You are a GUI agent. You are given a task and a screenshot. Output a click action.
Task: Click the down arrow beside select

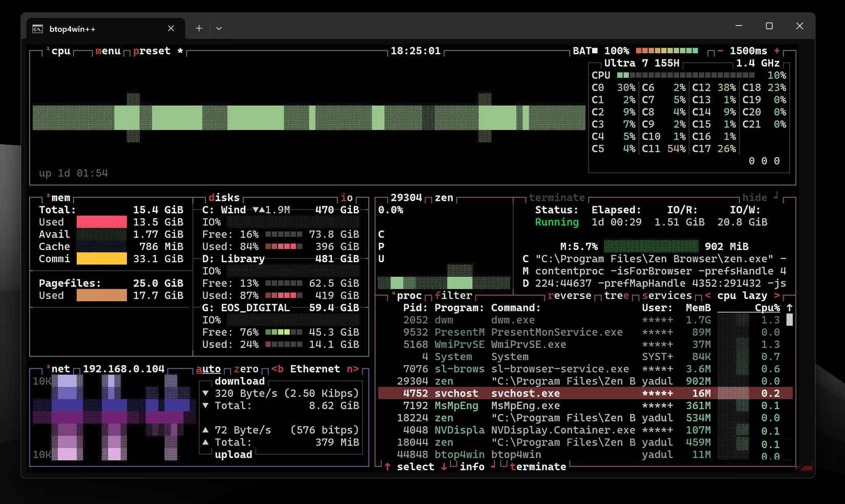point(443,467)
